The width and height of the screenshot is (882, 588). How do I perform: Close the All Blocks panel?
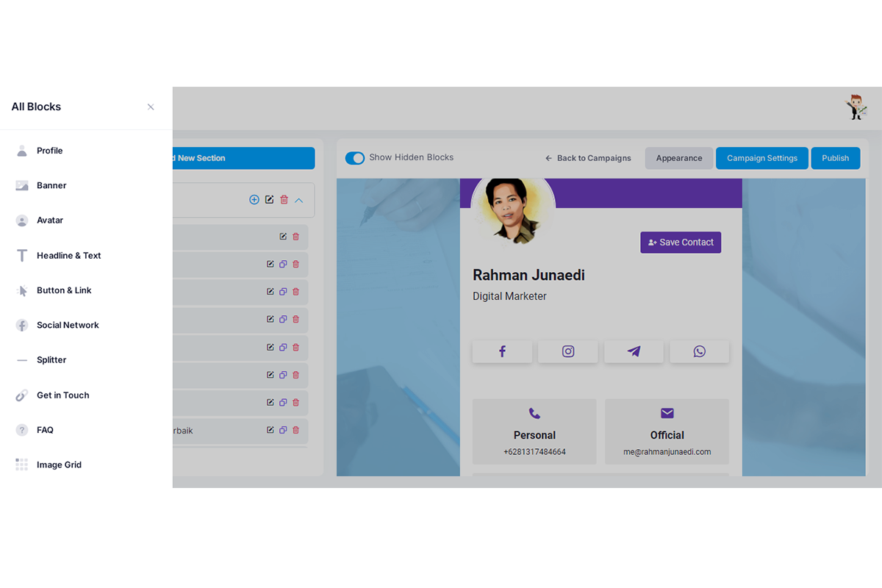[x=151, y=107]
